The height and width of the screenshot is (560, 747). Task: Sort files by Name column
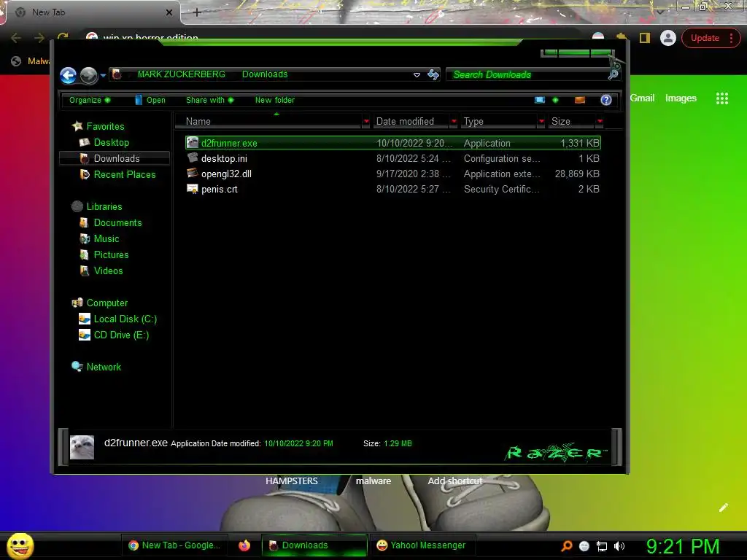pos(269,122)
